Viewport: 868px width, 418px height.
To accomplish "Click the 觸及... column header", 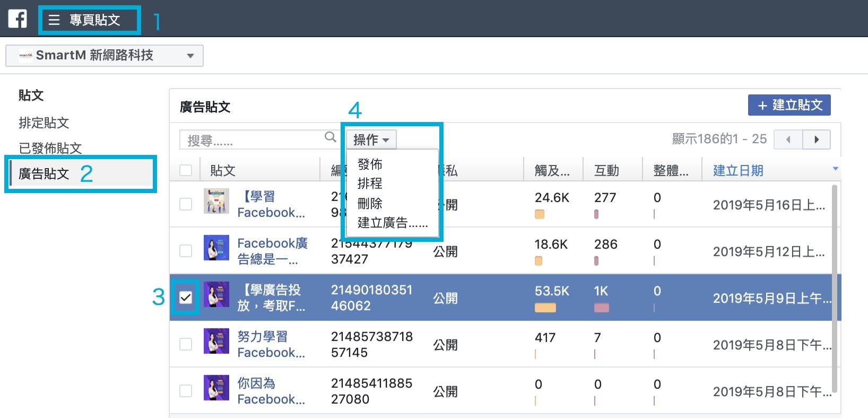I will coord(552,171).
